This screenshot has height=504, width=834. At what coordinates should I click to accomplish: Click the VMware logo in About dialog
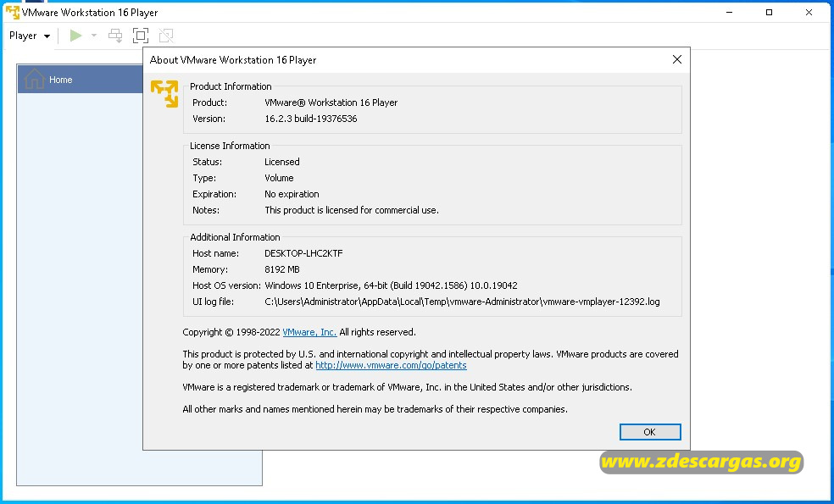164,93
